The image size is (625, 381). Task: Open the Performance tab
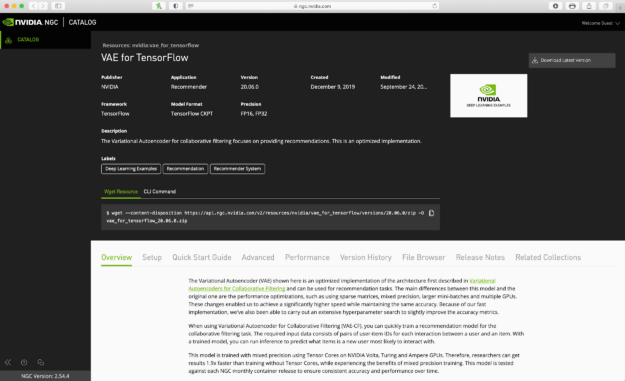point(307,257)
